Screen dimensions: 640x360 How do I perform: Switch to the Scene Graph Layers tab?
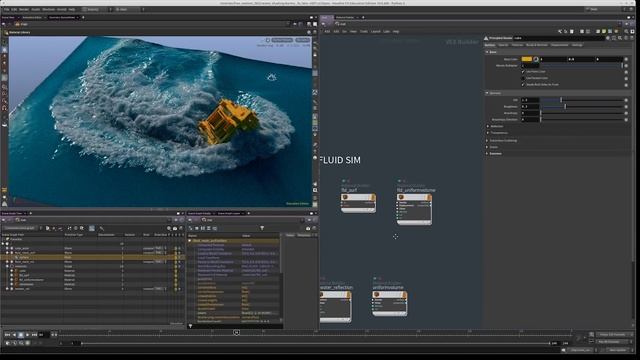[229, 213]
